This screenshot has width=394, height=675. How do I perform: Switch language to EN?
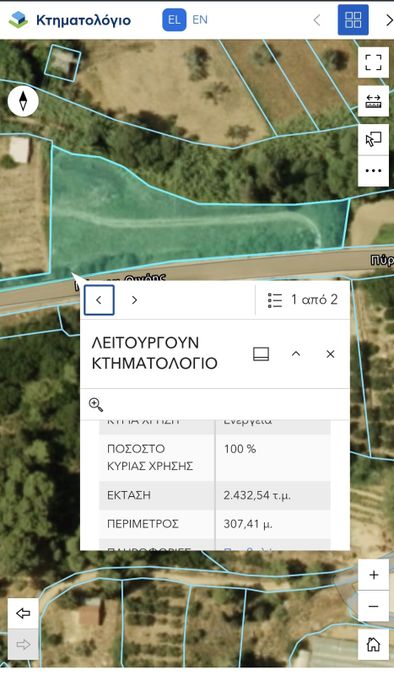click(x=200, y=20)
